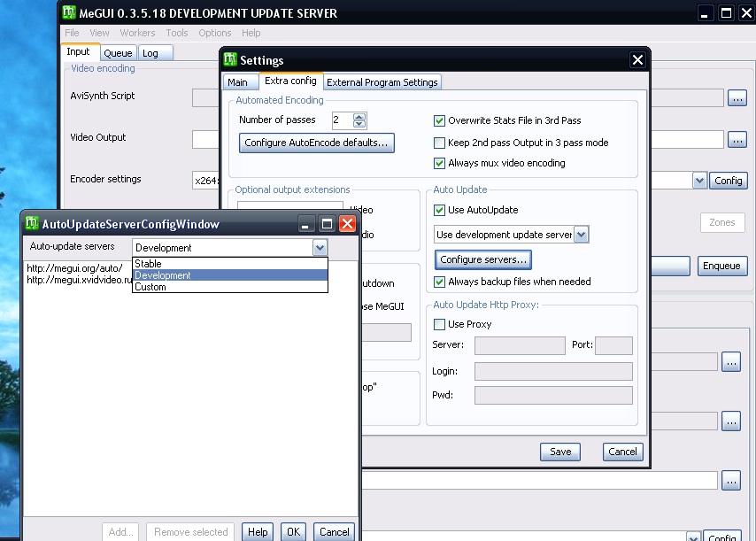This screenshot has height=541, width=756.
Task: Click the proxy Server input field
Action: 520,345
